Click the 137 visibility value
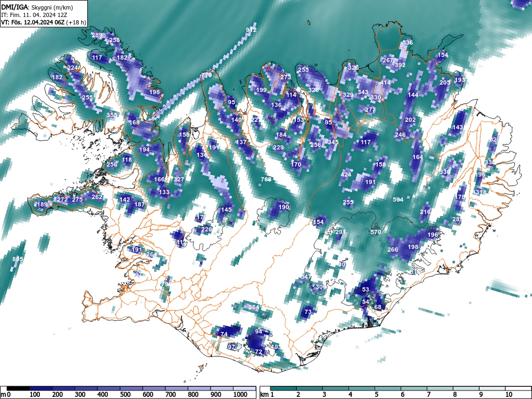This screenshot has width=532, height=399. click(x=241, y=142)
